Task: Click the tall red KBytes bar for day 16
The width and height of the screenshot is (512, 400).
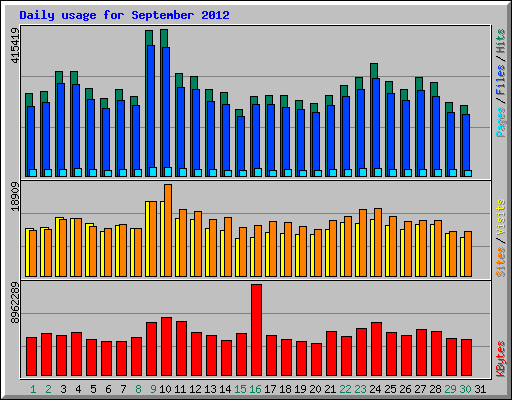Action: click(256, 330)
